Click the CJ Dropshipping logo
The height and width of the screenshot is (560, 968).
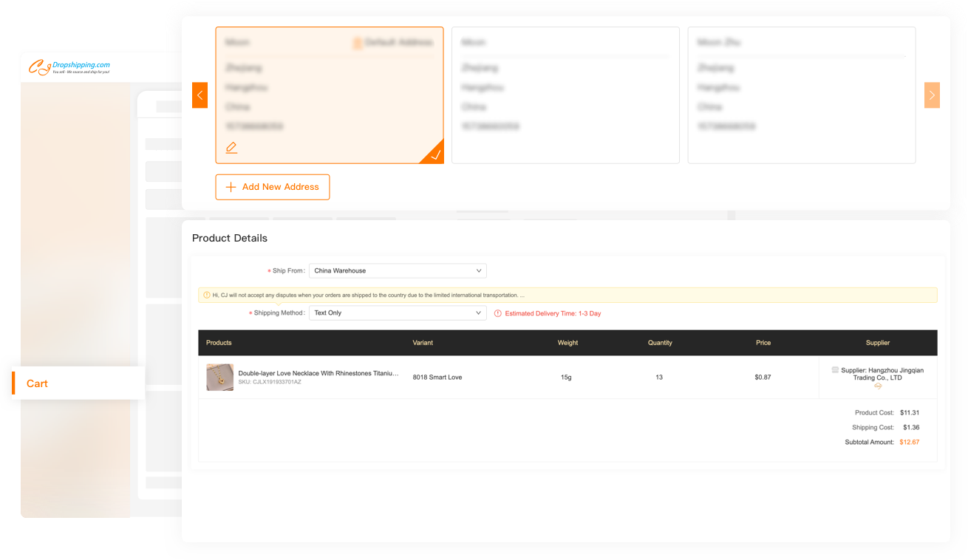(x=69, y=67)
